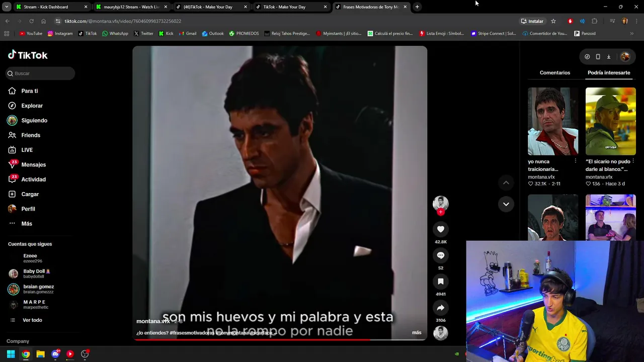Viewport: 644px width, 362px height.
Task: Open the TikTok profile avatar menu at top right
Action: pyautogui.click(x=625, y=57)
